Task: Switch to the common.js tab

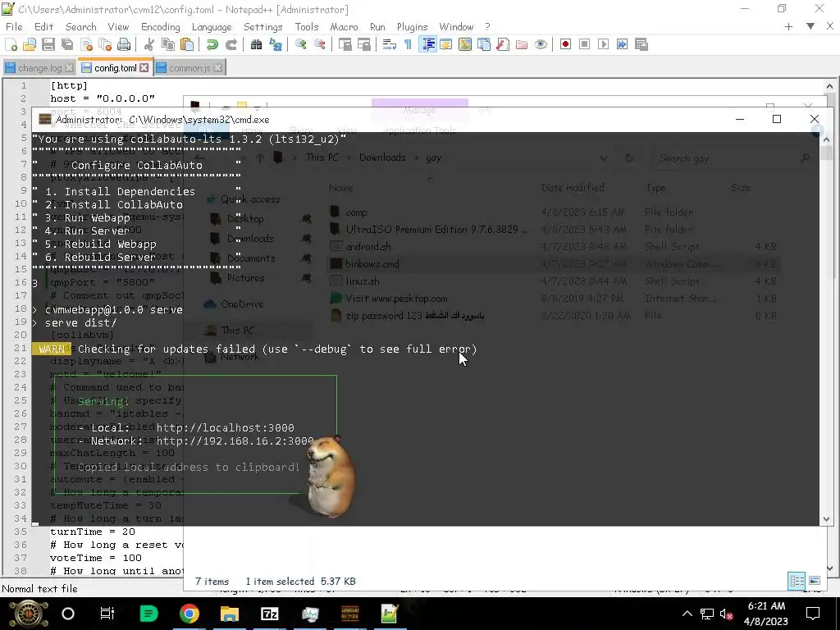Action: 189,68
